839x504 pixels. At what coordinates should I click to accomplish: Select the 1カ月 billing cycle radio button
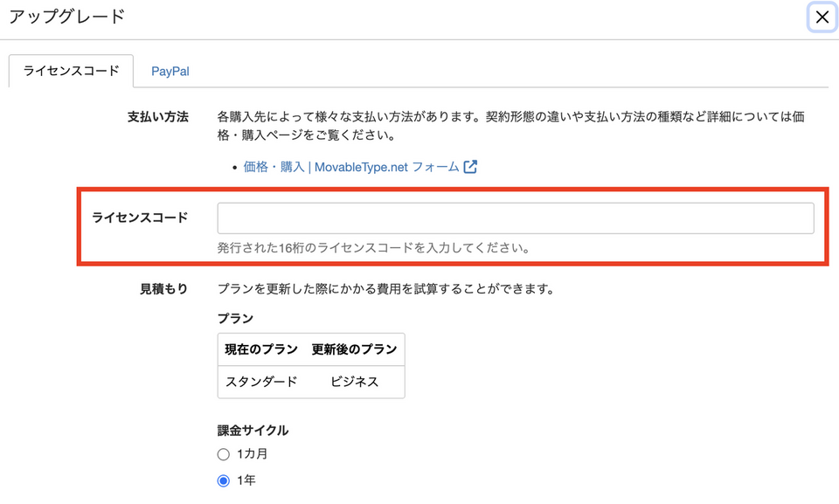click(x=224, y=454)
